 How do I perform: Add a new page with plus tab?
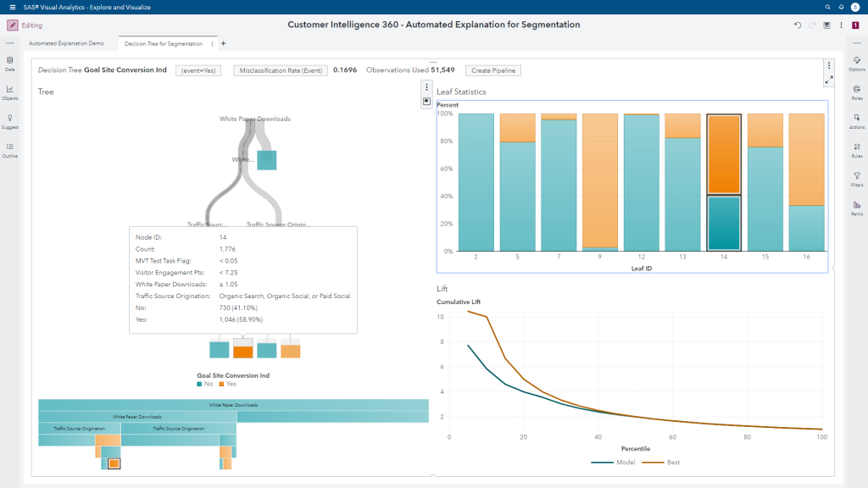[x=224, y=43]
